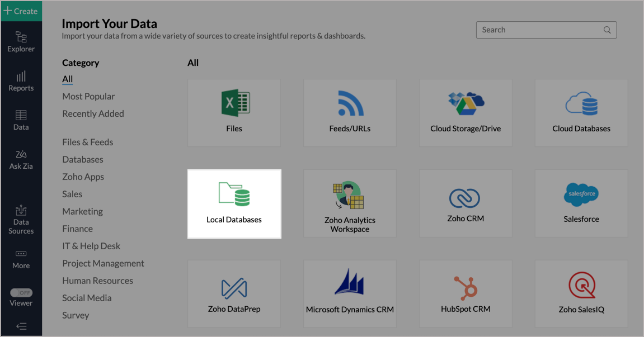Select Marketing category
The height and width of the screenshot is (337, 644).
pyautogui.click(x=82, y=211)
